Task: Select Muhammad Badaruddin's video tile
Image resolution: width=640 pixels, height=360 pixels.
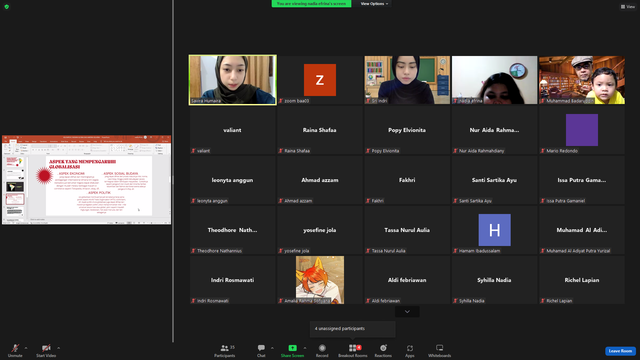Action: tap(582, 80)
